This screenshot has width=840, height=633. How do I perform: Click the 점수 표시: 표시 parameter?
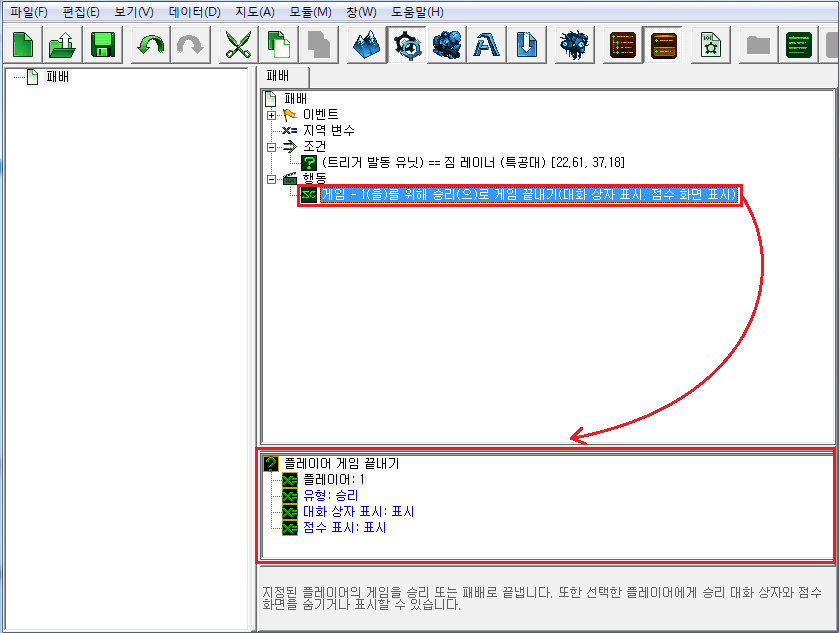click(x=344, y=528)
